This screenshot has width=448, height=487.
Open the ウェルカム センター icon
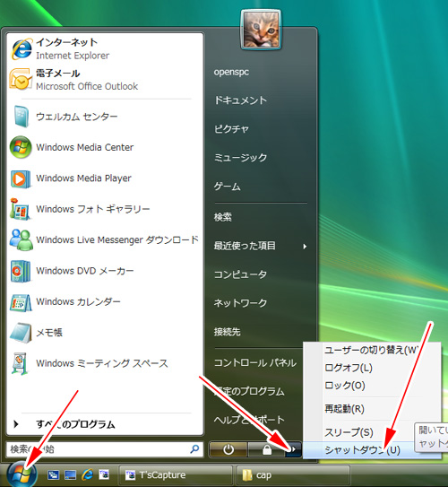pyautogui.click(x=22, y=117)
